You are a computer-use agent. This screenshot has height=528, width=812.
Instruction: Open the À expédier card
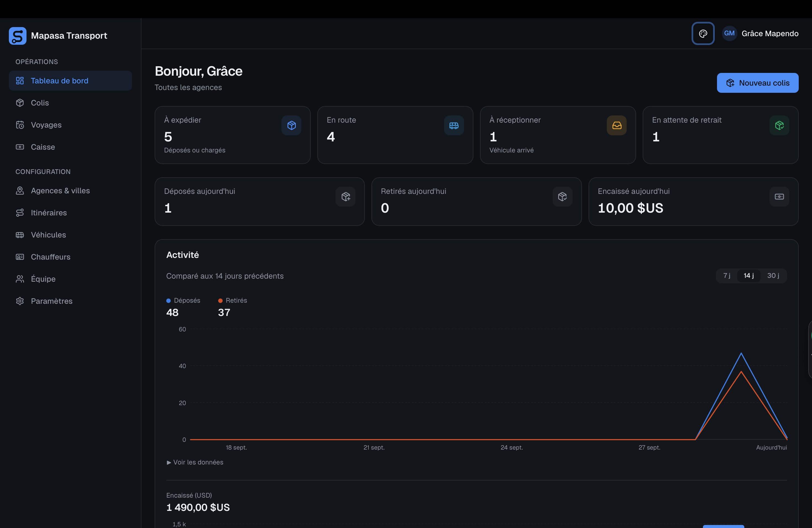click(232, 135)
